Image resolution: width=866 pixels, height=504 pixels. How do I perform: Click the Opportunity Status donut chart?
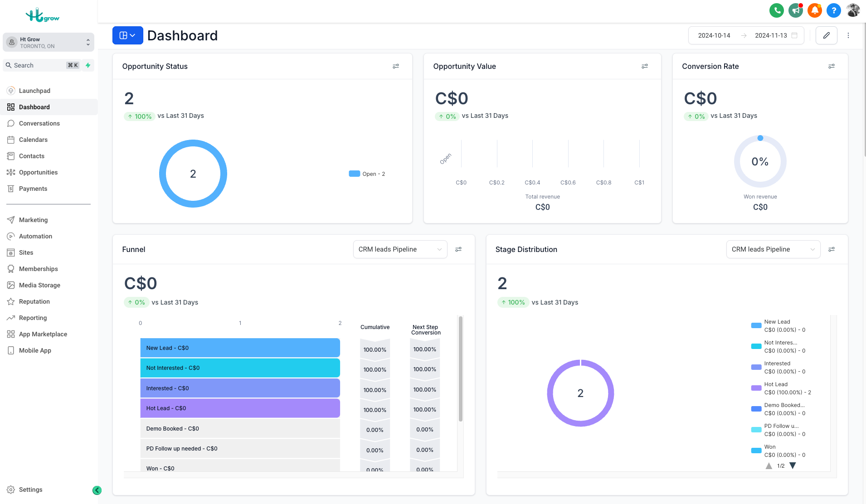coord(193,174)
